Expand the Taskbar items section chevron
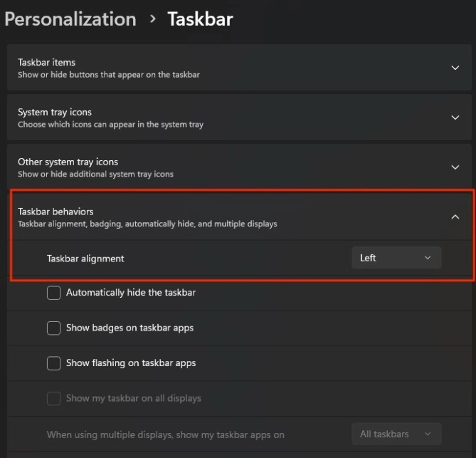Viewport: 476px width, 458px height. (x=455, y=68)
